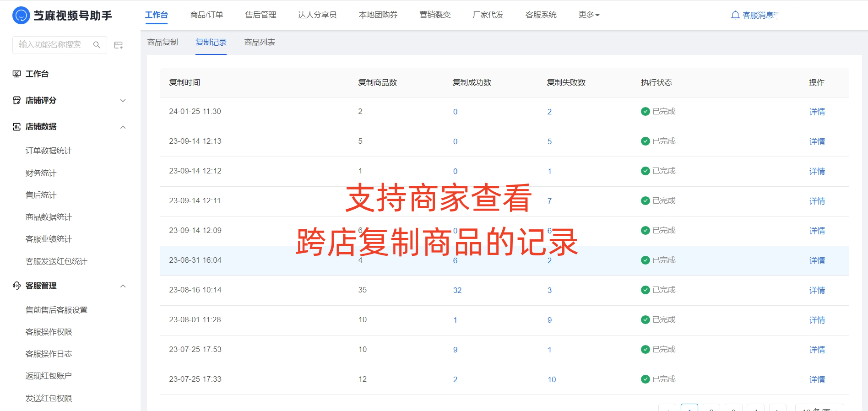Click success count 9 in the 23-07-25 17:53 row
This screenshot has height=411, width=868.
[455, 350]
